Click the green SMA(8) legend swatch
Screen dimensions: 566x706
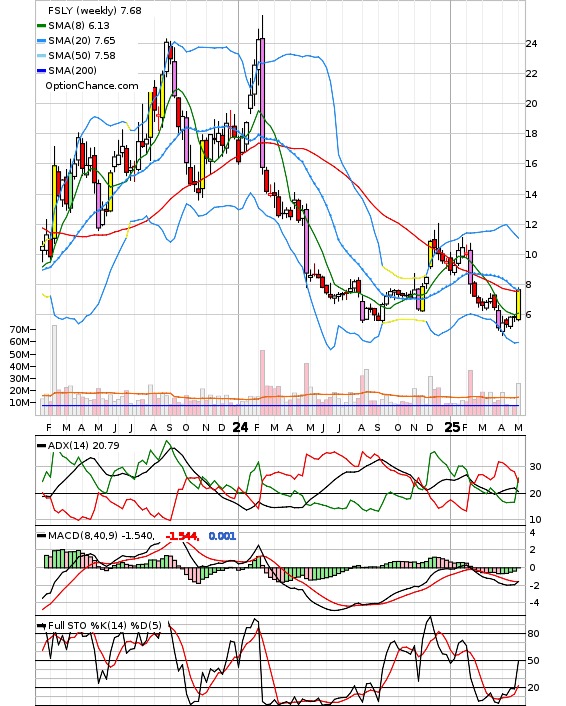coord(41,26)
